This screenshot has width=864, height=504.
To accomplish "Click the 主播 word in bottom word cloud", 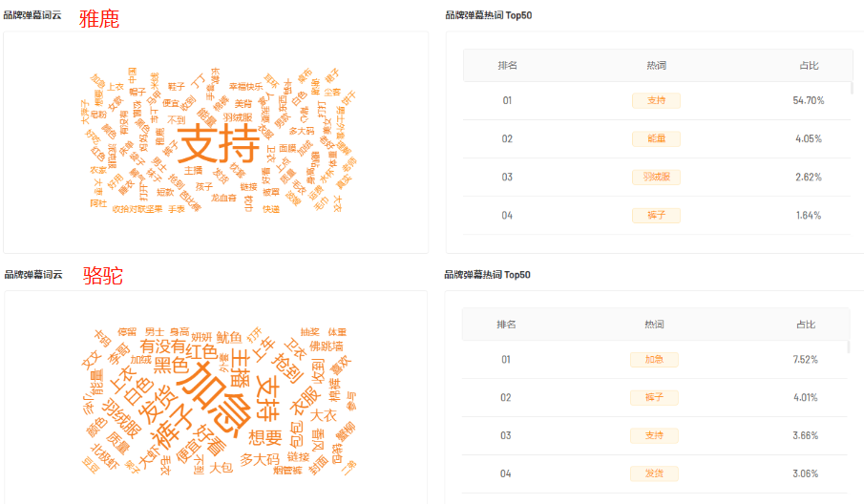I will click(x=241, y=367).
